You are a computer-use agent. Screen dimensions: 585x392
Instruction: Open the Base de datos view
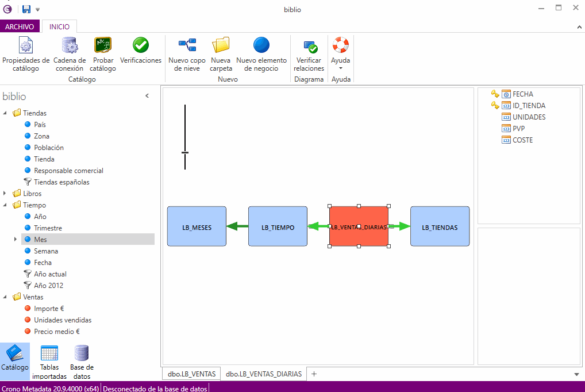(x=82, y=362)
